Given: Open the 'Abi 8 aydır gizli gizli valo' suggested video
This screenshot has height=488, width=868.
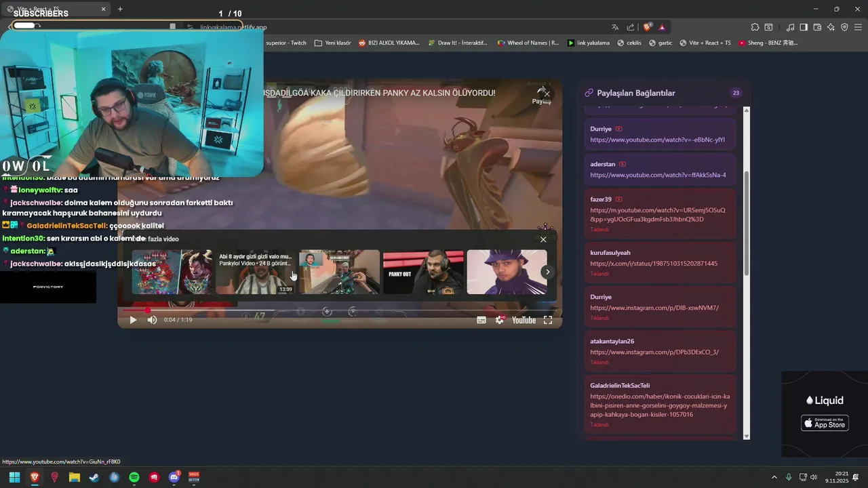Looking at the screenshot, I should pos(255,272).
